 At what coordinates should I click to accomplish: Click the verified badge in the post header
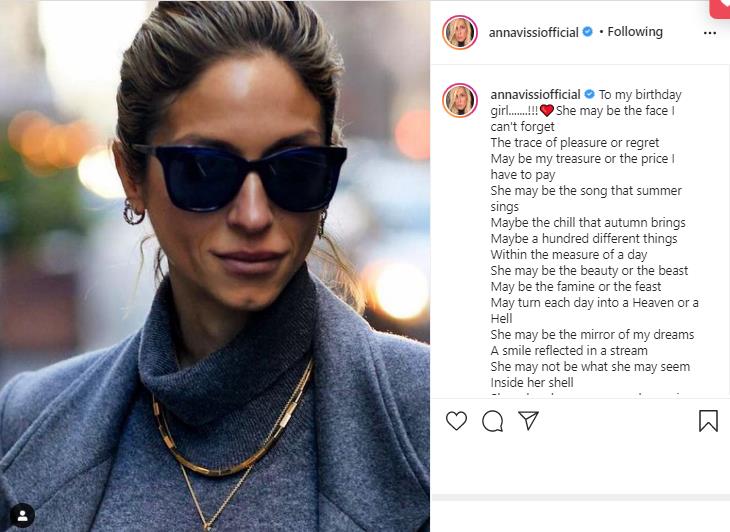pos(588,32)
